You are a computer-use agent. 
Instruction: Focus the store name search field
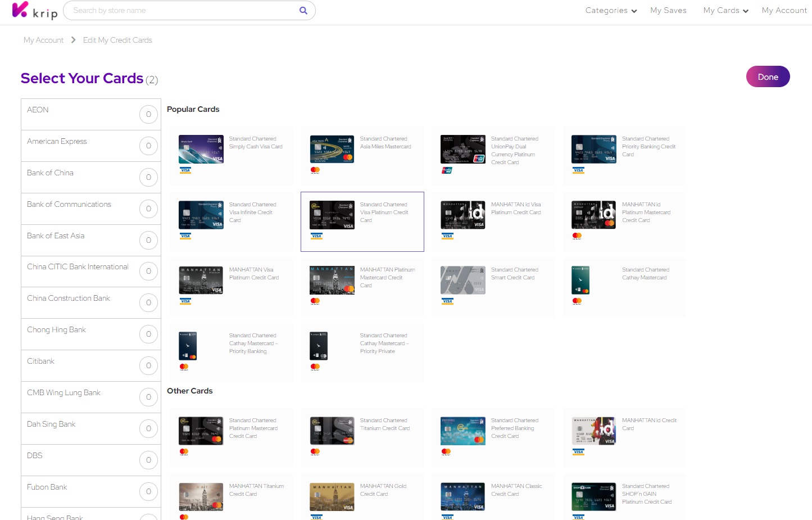click(189, 10)
